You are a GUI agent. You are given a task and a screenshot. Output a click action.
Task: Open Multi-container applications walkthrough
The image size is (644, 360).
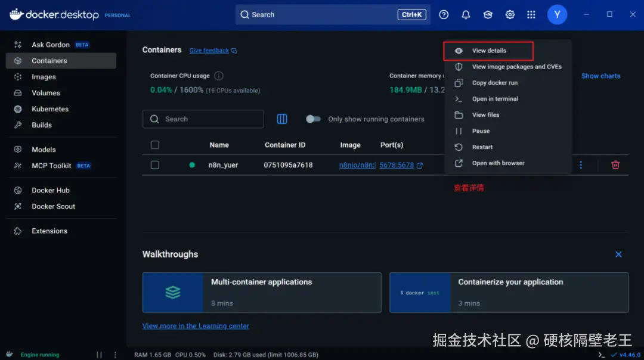pyautogui.click(x=262, y=293)
